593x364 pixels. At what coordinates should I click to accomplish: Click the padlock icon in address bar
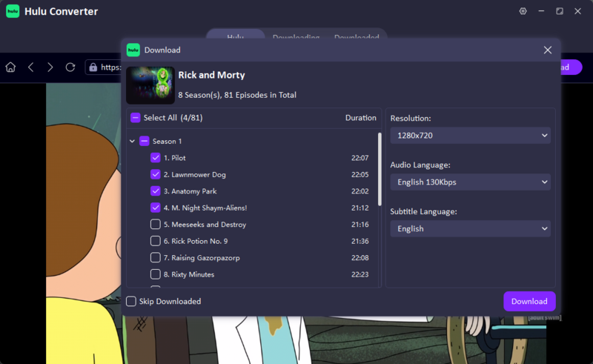(93, 67)
